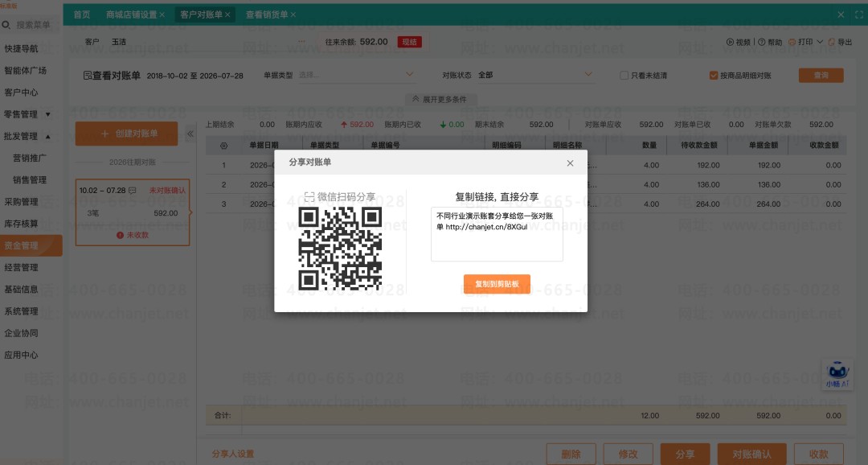Click the 收款 button
Viewport: 868px width, 465px height.
819,454
